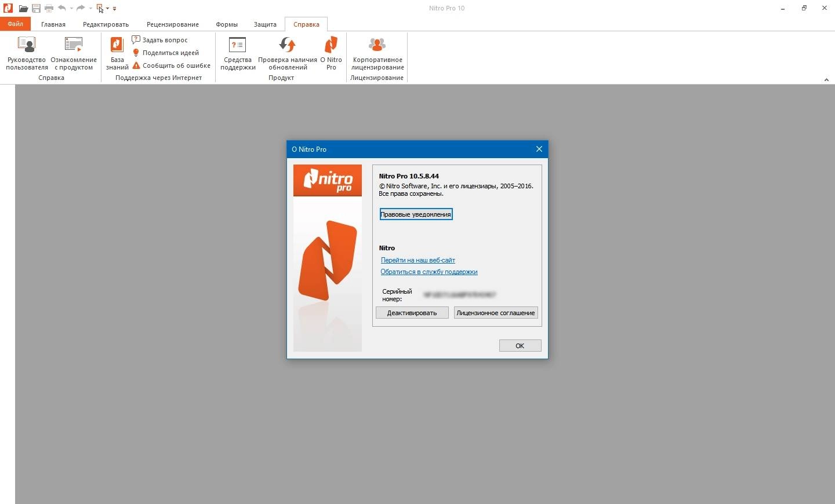Switch to the Защита tab
This screenshot has width=835, height=504.
[x=265, y=24]
